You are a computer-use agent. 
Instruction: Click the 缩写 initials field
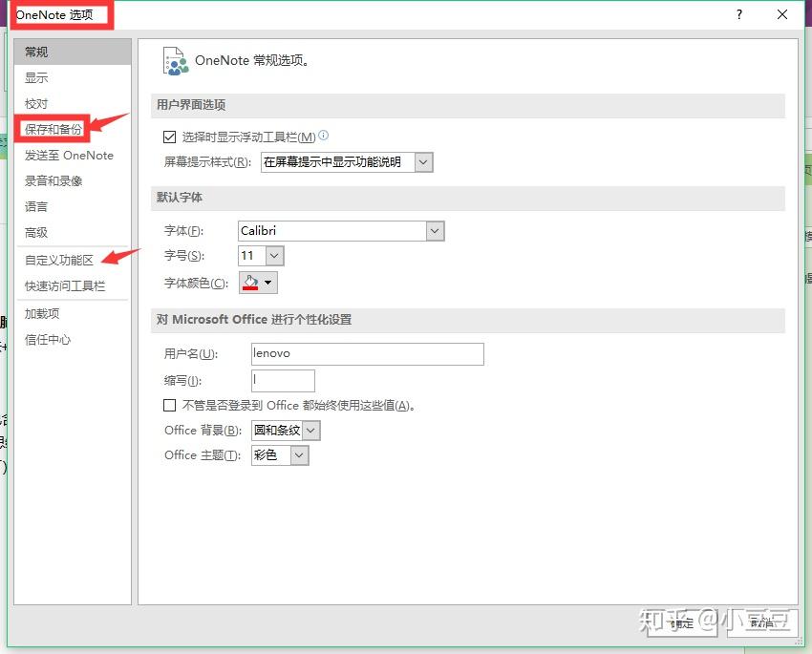tap(283, 380)
